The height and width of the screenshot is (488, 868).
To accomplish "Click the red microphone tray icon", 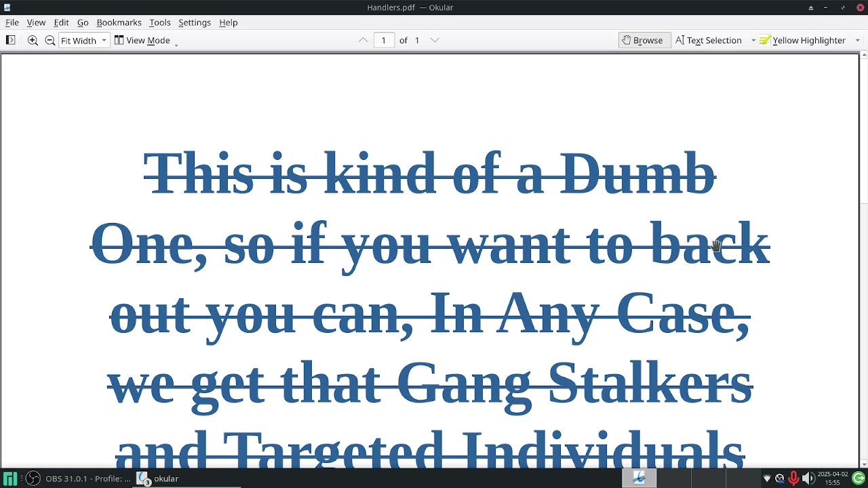I will [793, 479].
